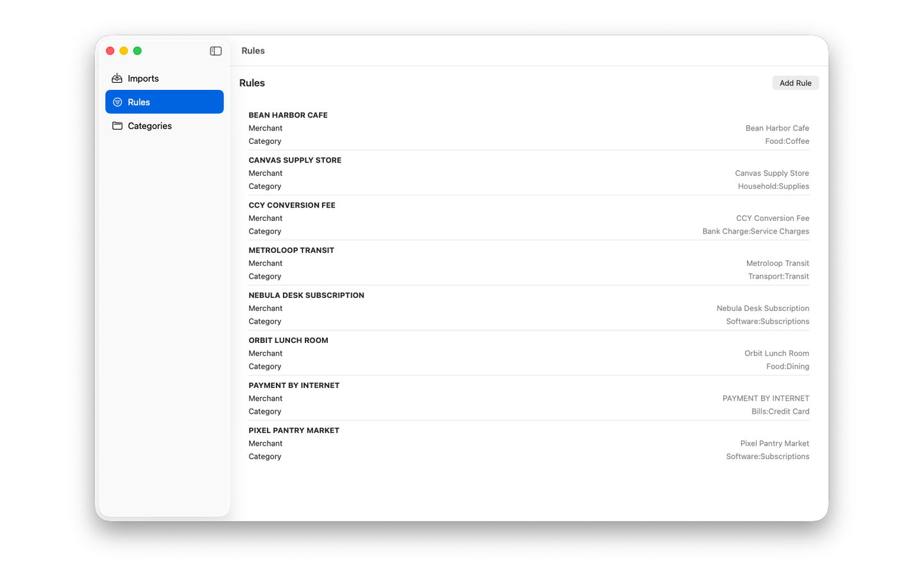Click the Bills:Credit Card category value
924x578 pixels.
coord(780,411)
